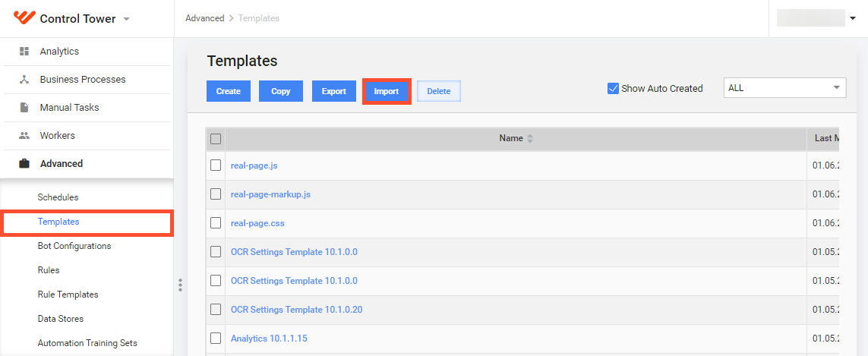Click the Workers people icon
Screen dimensions: 868x356
24,136
